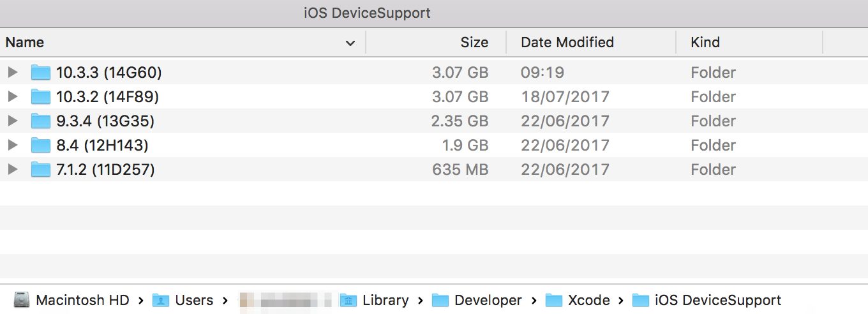Image resolution: width=868 pixels, height=314 pixels.
Task: Click the 10.3.3 (14G60) folder icon
Action: coord(41,73)
